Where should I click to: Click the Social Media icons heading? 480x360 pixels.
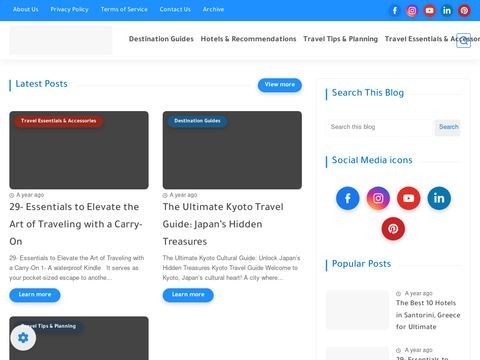372,160
